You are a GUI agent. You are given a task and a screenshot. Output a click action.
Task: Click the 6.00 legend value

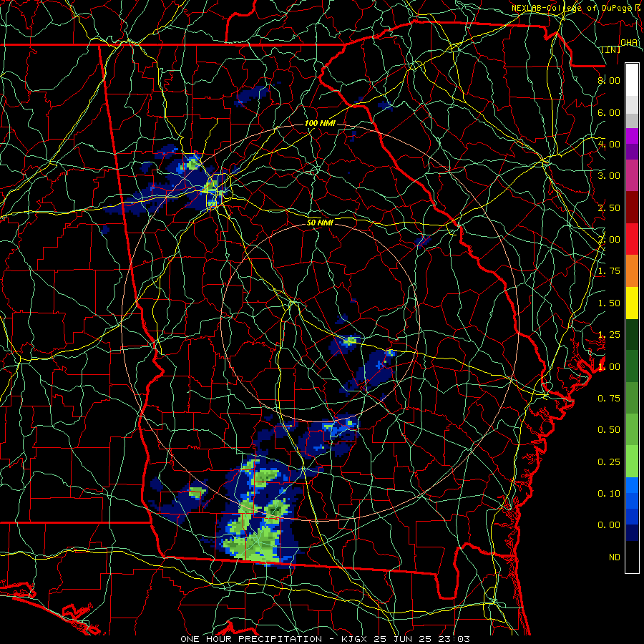point(609,112)
